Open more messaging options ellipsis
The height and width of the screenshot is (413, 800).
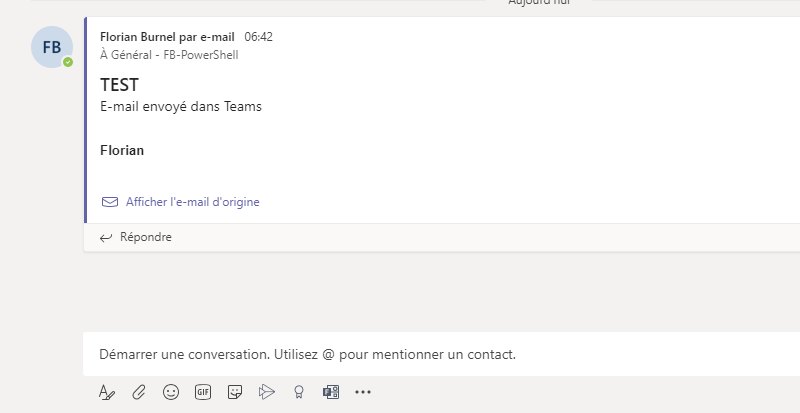363,393
